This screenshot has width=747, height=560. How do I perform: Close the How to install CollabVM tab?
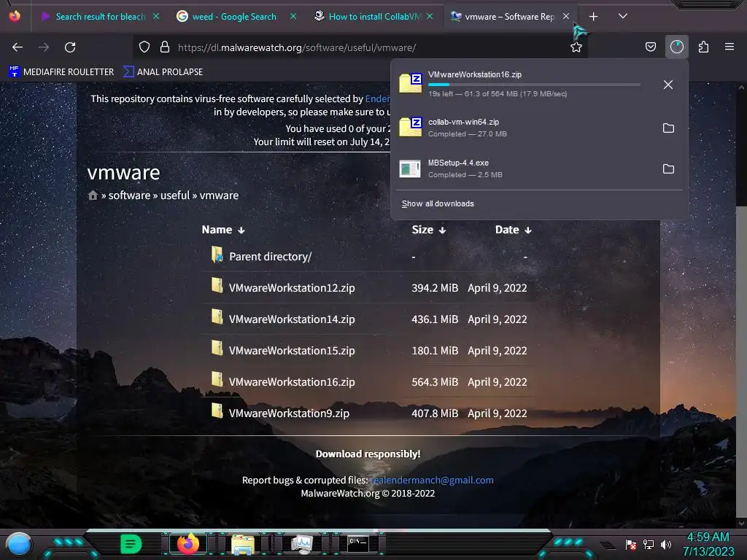click(x=430, y=16)
